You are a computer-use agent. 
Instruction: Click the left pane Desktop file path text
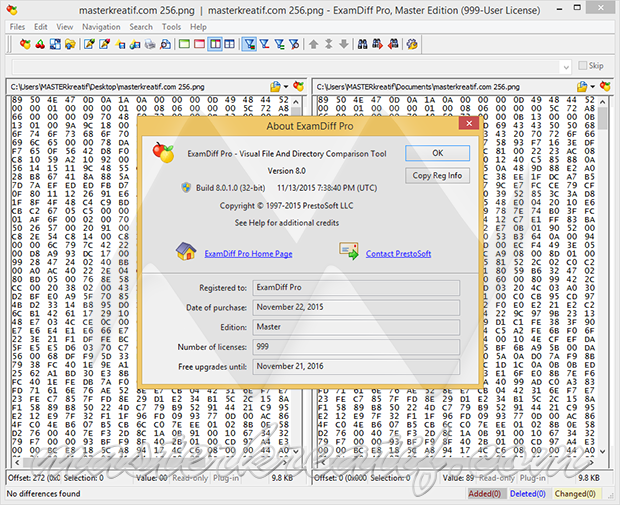(108, 87)
